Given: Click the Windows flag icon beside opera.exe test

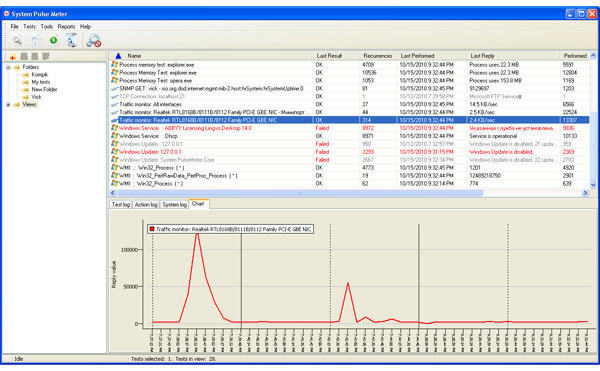Looking at the screenshot, I should click(114, 80).
